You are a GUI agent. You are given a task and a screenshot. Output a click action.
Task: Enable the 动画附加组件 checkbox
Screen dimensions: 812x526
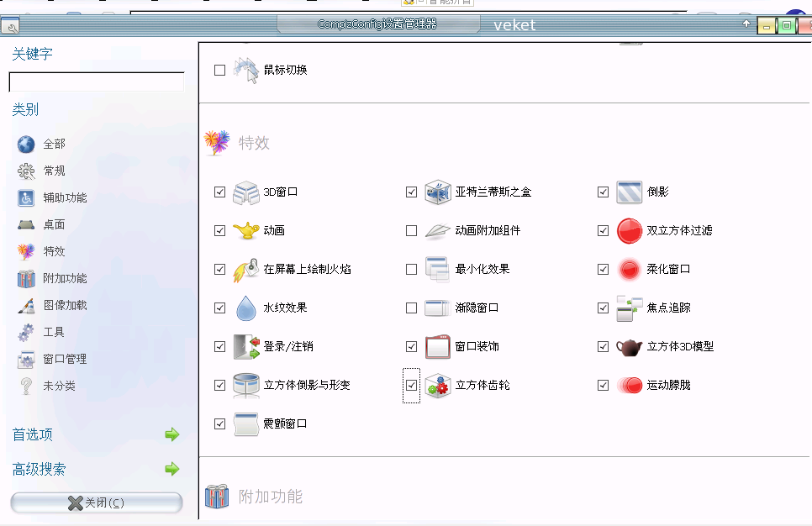tap(411, 231)
